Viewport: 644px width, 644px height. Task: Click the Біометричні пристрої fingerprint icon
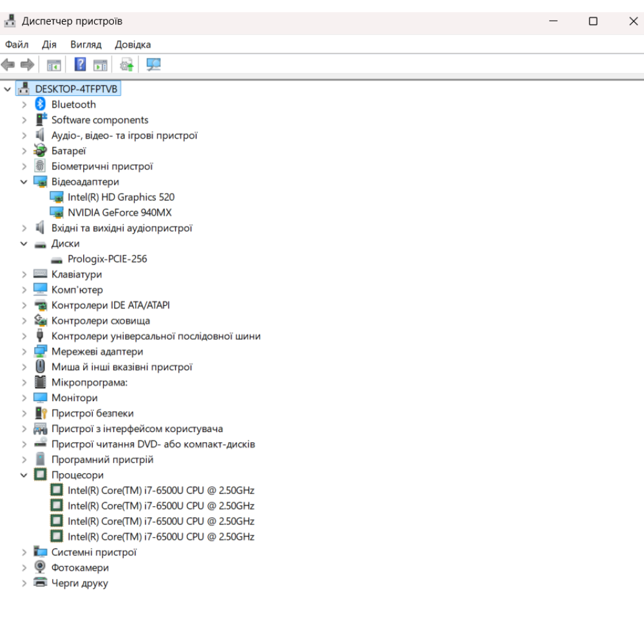coord(41,166)
